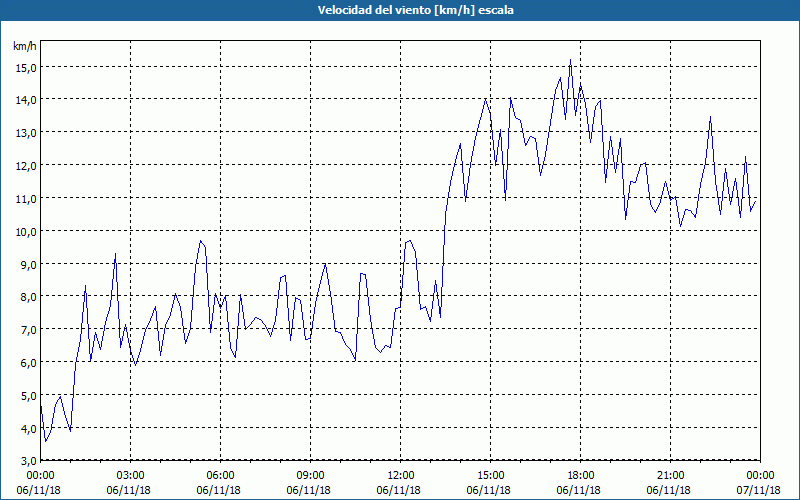Click the '03:00' time axis label
The image size is (800, 500).
[x=130, y=476]
